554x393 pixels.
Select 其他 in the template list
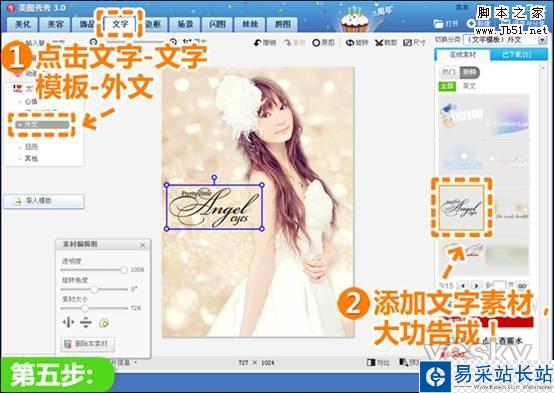click(x=31, y=158)
